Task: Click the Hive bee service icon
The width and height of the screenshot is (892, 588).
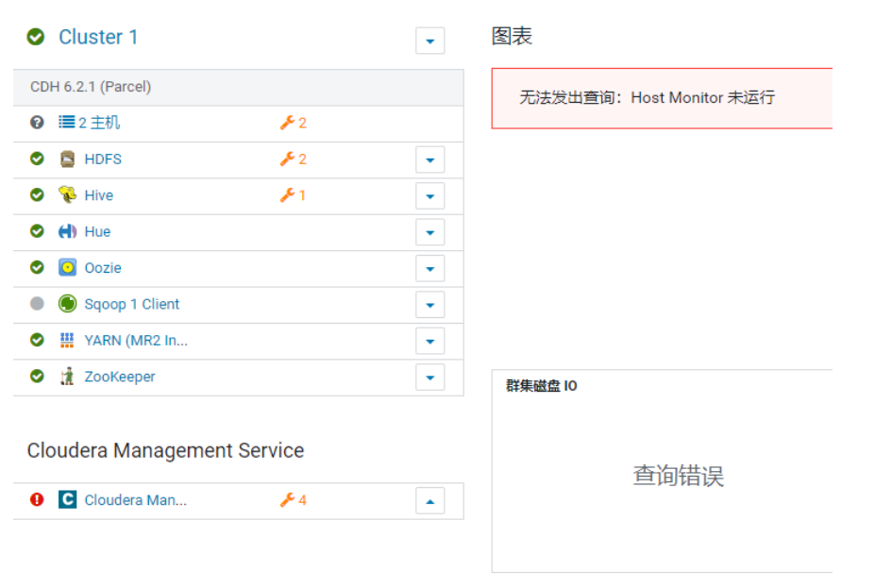Action: (67, 195)
